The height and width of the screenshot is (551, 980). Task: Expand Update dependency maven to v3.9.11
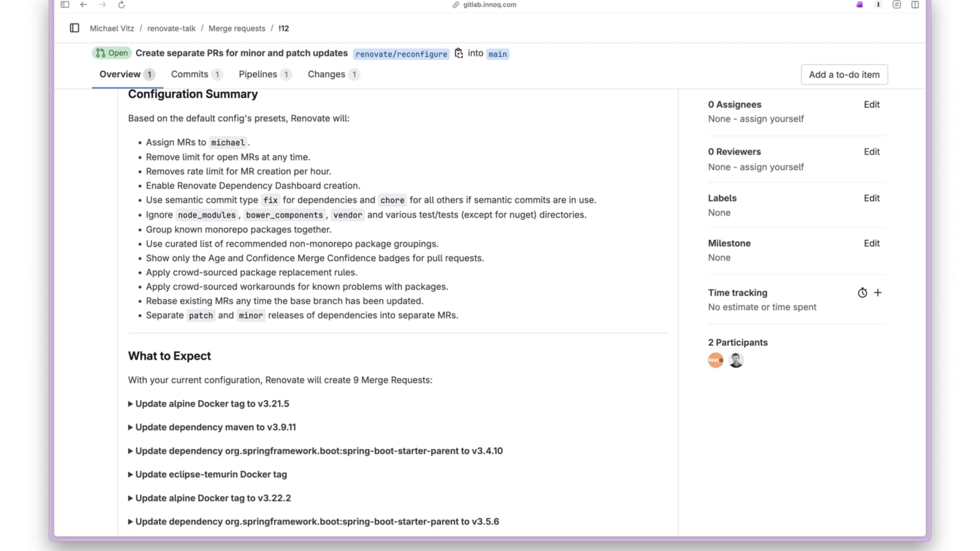(x=212, y=427)
